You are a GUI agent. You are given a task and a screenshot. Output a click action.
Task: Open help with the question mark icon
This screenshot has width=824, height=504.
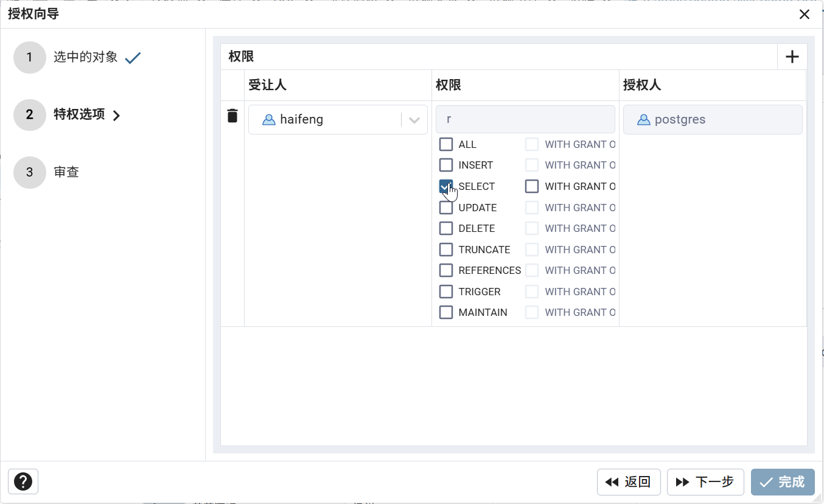[23, 481]
